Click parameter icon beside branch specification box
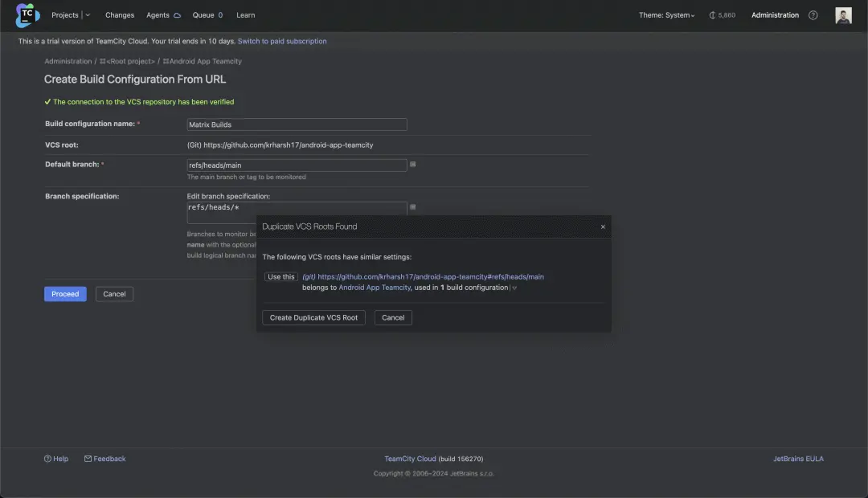This screenshot has height=498, width=868. (x=413, y=207)
